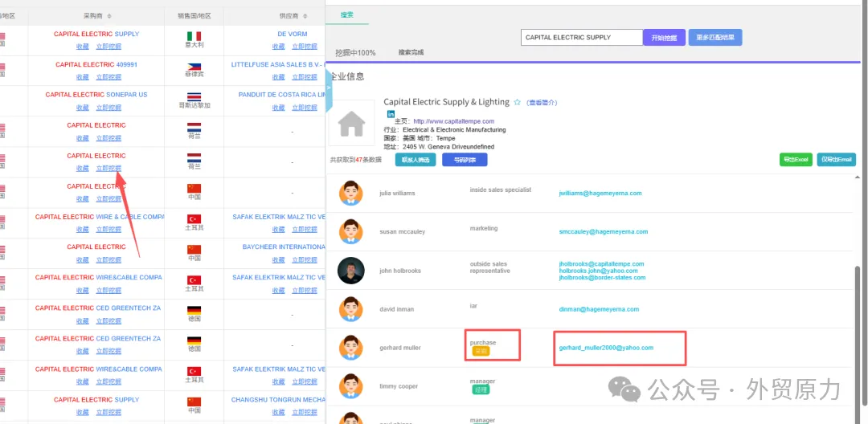Click the LinkedIn icon under the company name

pyautogui.click(x=391, y=114)
